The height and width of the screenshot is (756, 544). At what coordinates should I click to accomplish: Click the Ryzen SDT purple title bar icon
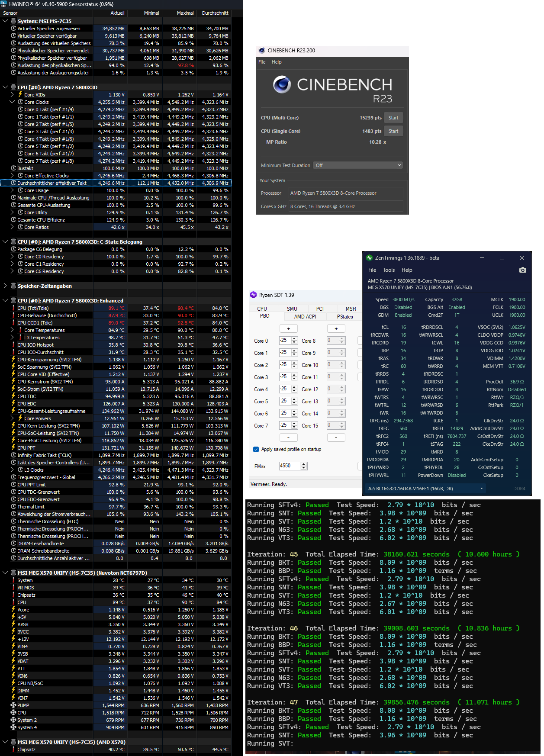coord(254,295)
